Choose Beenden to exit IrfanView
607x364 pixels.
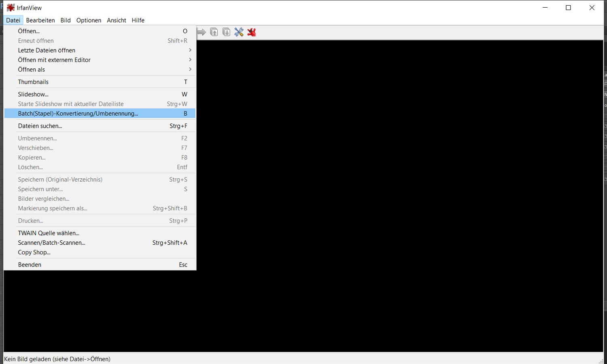(100, 265)
